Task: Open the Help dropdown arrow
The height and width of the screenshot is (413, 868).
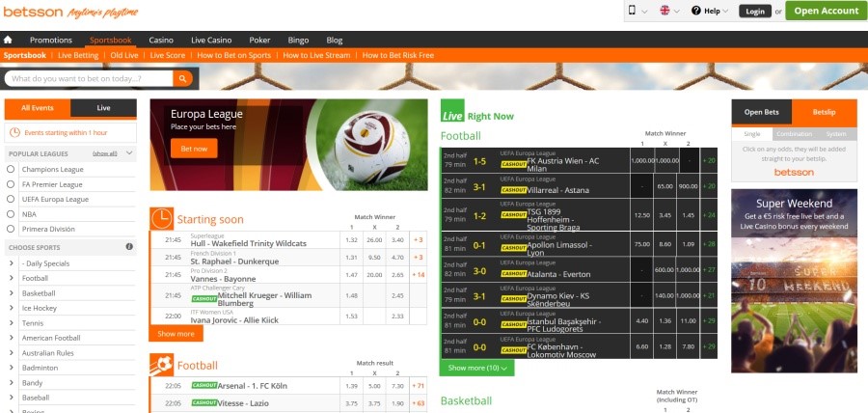Action: click(x=725, y=11)
